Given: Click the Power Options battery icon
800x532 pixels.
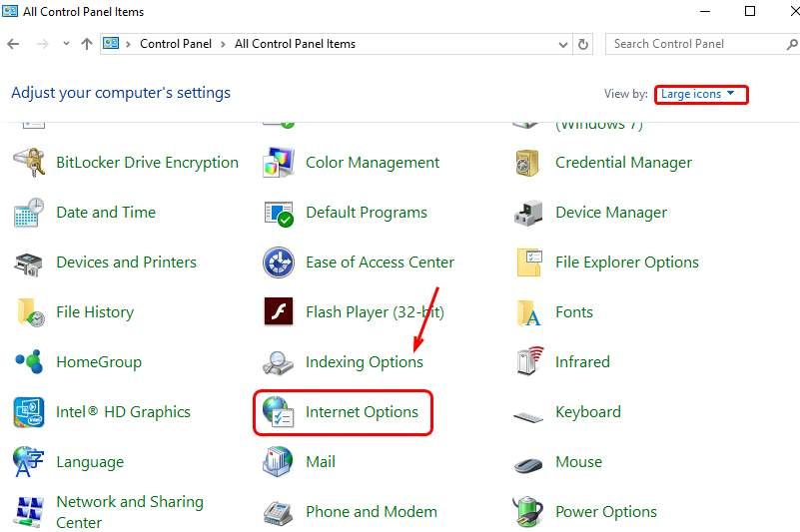Looking at the screenshot, I should [528, 511].
